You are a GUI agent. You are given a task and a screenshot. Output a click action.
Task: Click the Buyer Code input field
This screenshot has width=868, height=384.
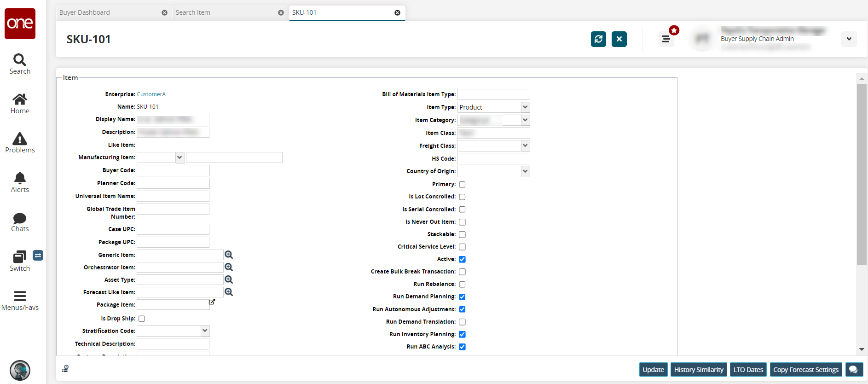click(x=173, y=170)
